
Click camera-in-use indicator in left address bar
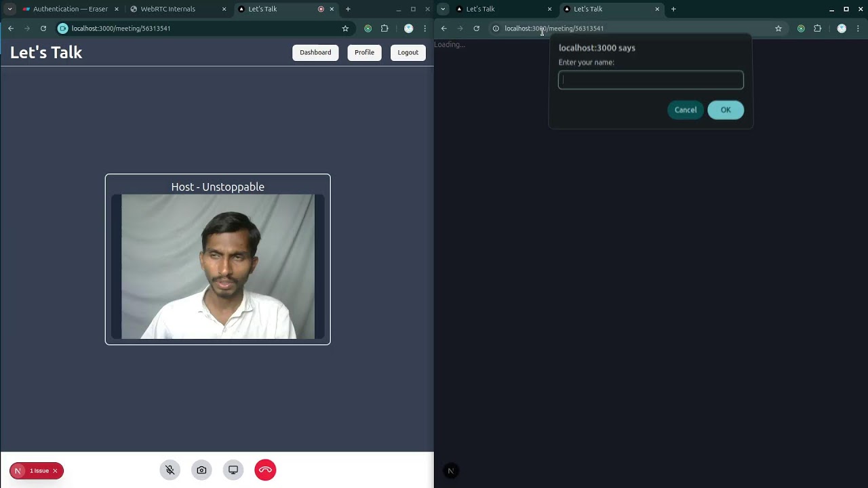pos(63,28)
